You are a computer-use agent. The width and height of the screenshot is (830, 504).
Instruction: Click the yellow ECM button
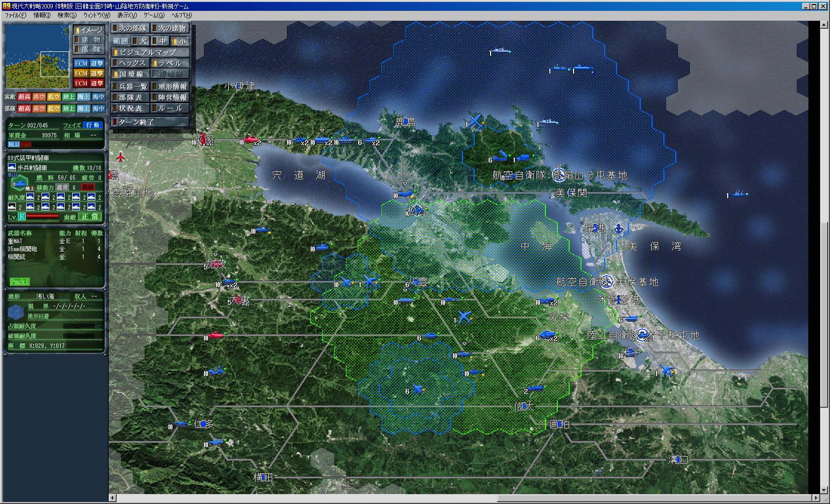click(x=81, y=73)
